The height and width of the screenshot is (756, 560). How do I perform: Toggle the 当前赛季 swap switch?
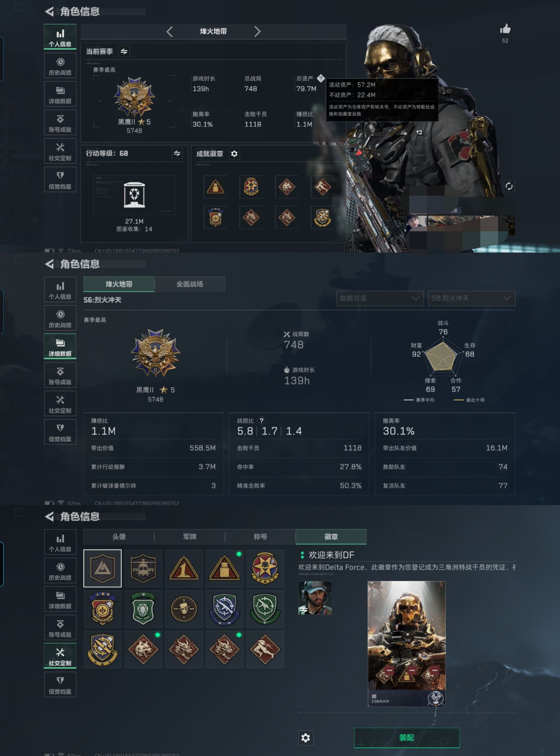[x=124, y=51]
